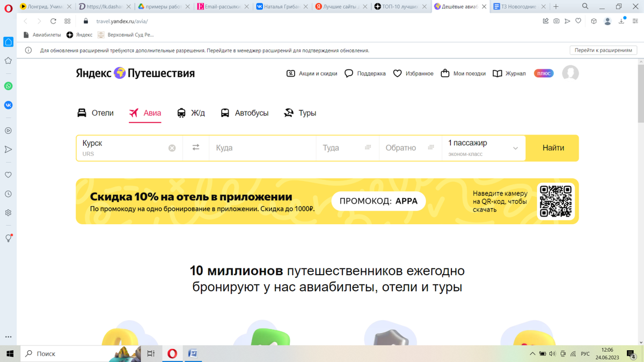644x362 pixels.
Task: Open the downloads icon in the toolbar
Action: click(x=622, y=21)
